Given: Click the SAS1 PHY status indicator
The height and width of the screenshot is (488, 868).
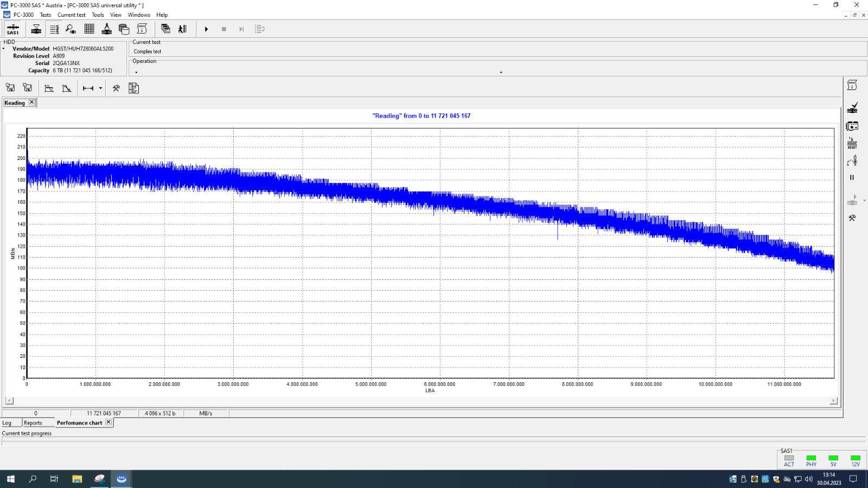Looking at the screenshot, I should tap(811, 460).
